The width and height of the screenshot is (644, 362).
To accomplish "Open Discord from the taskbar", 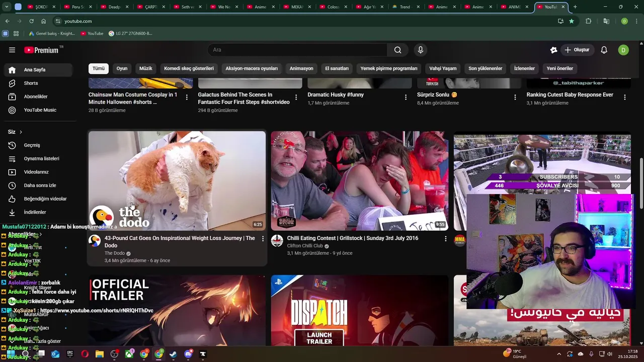I will 188,354.
